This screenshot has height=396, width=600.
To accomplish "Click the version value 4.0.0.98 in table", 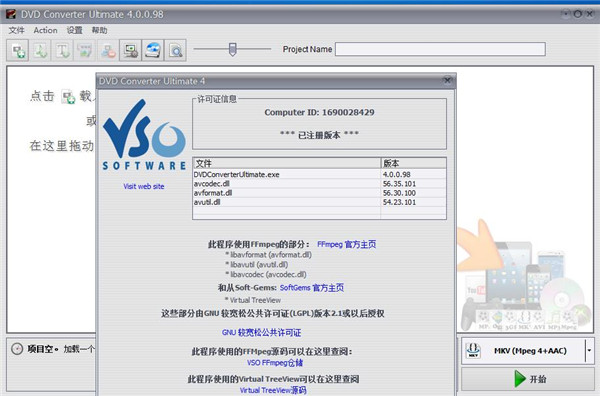I will [x=396, y=174].
